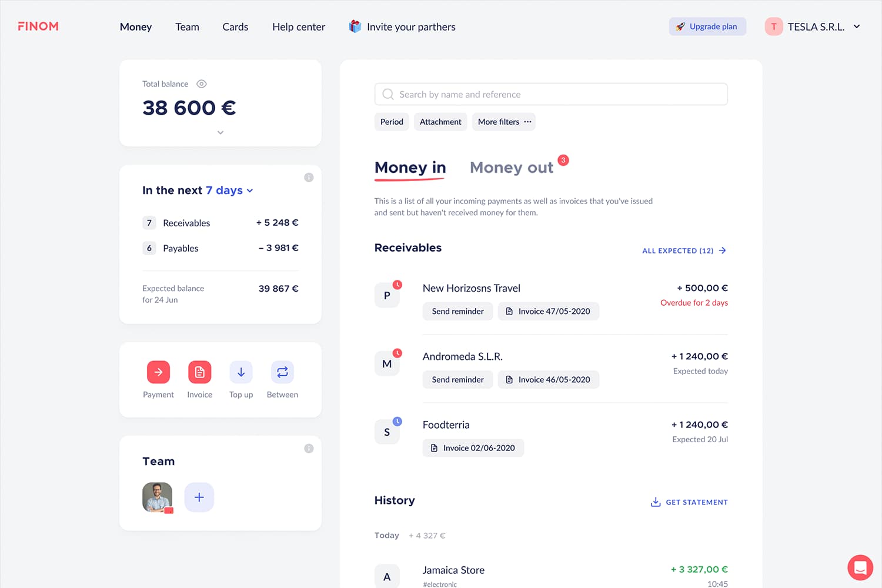Toggle total balance visibility eye icon
This screenshot has height=588, width=882.
pyautogui.click(x=201, y=83)
